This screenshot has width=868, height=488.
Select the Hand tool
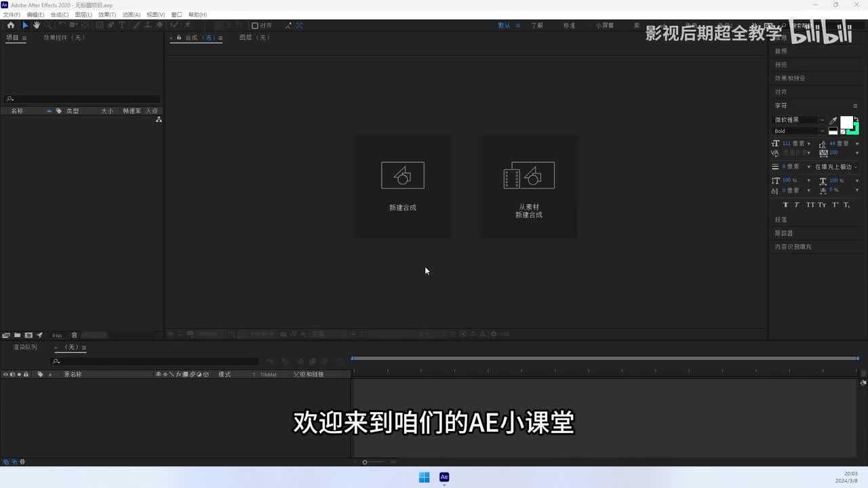tap(37, 25)
